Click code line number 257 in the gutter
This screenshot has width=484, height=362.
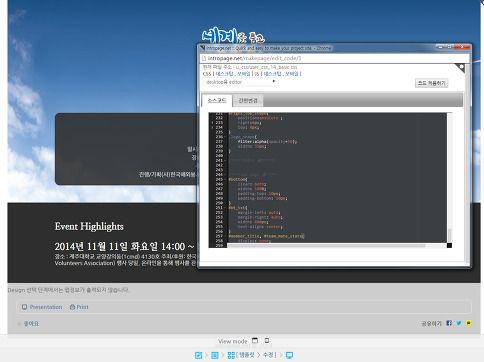(219, 236)
